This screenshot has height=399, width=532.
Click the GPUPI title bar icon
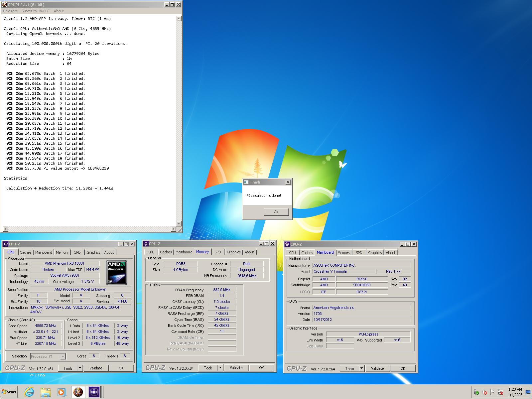pyautogui.click(x=4, y=4)
